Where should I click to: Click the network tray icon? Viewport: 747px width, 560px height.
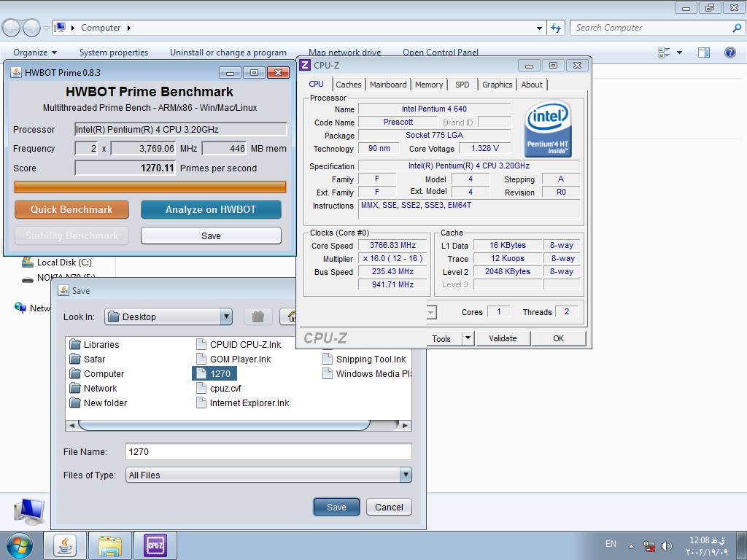[x=649, y=545]
